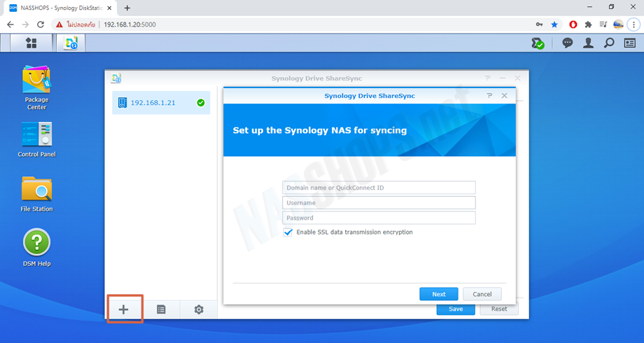This screenshot has height=343, width=644.
Task: Open ShareSync settings gear icon
Action: coord(199,309)
